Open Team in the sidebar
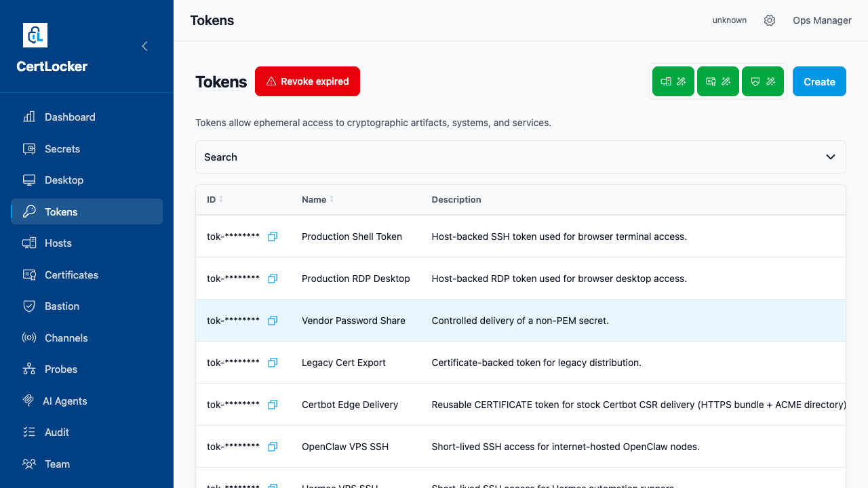Image resolution: width=868 pixels, height=488 pixels. (x=87, y=464)
